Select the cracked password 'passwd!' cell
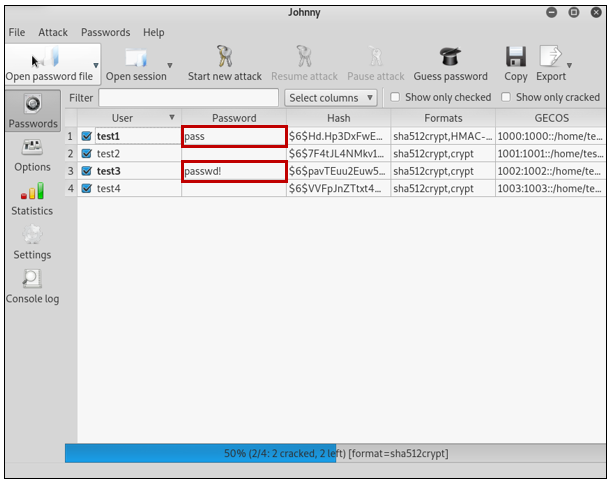The image size is (612, 483). click(234, 171)
